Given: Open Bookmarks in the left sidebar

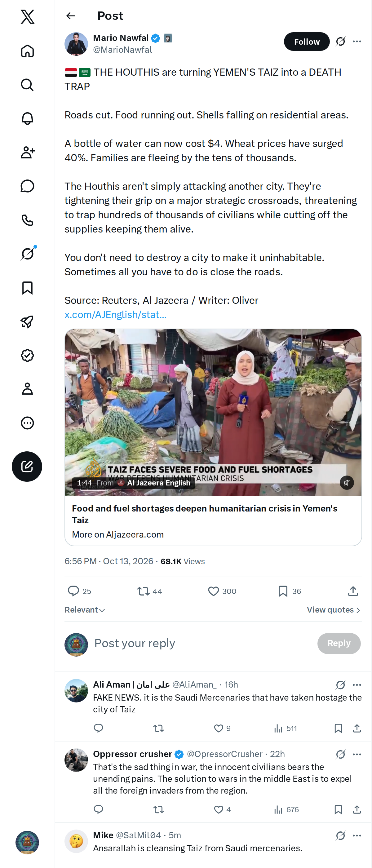Looking at the screenshot, I should (x=27, y=288).
